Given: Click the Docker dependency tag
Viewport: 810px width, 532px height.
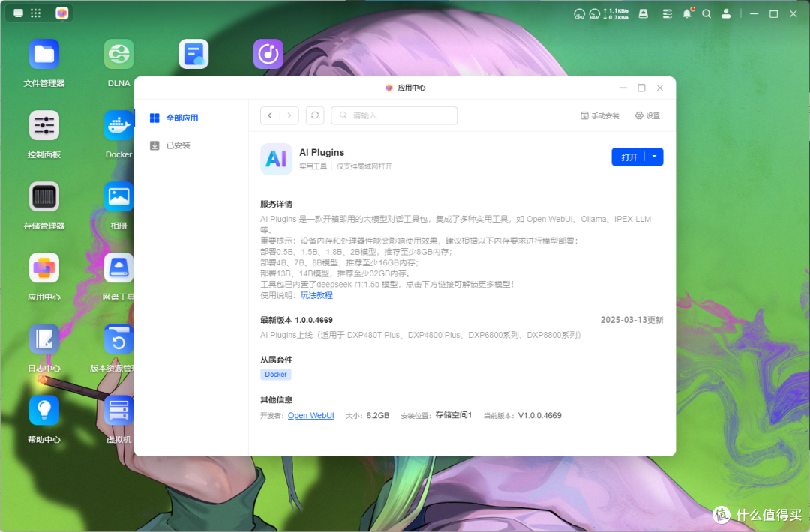Looking at the screenshot, I should (276, 375).
